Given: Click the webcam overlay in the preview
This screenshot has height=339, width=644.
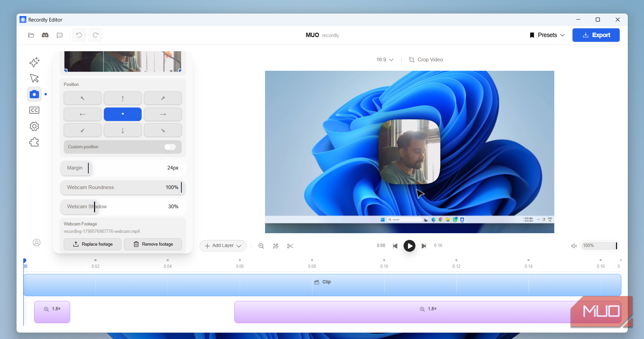Looking at the screenshot, I should click(410, 152).
